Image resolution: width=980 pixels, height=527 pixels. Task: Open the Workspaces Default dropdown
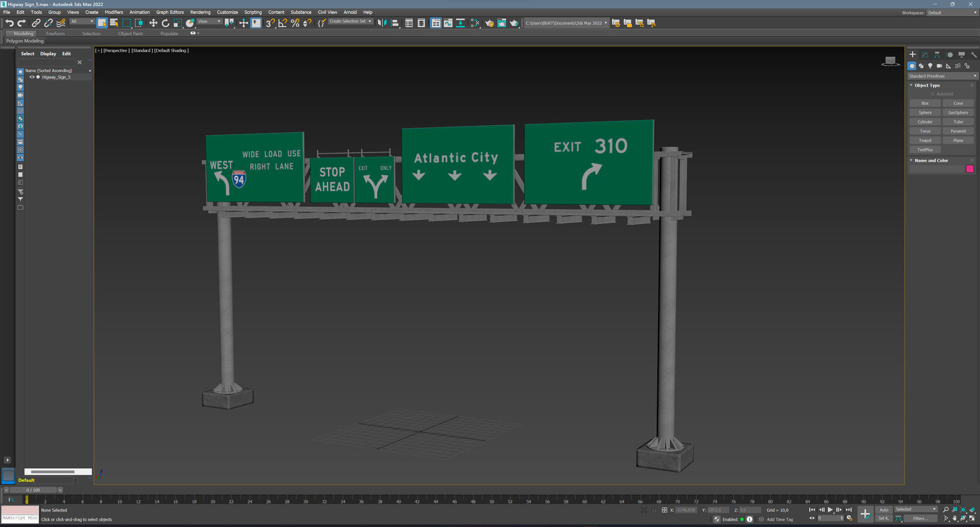[952, 13]
